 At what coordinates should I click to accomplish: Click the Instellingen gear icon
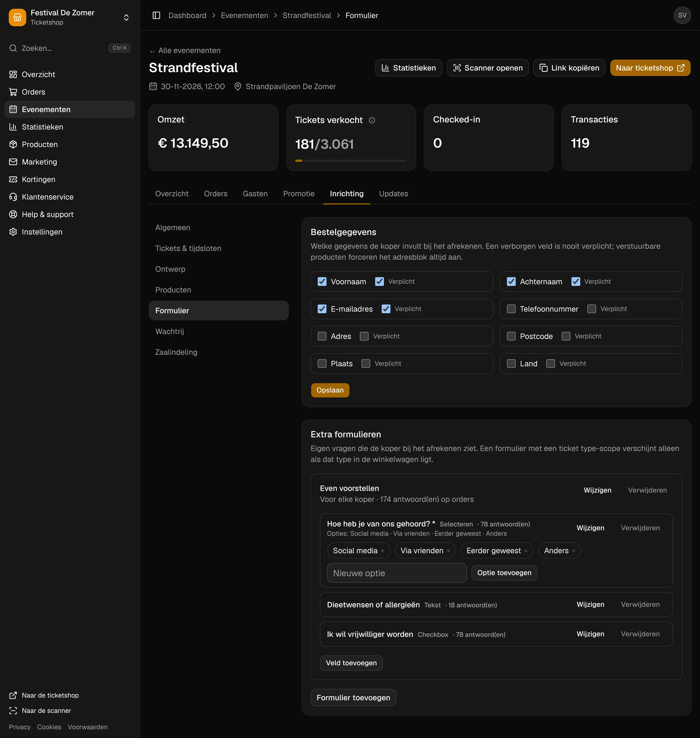(13, 232)
